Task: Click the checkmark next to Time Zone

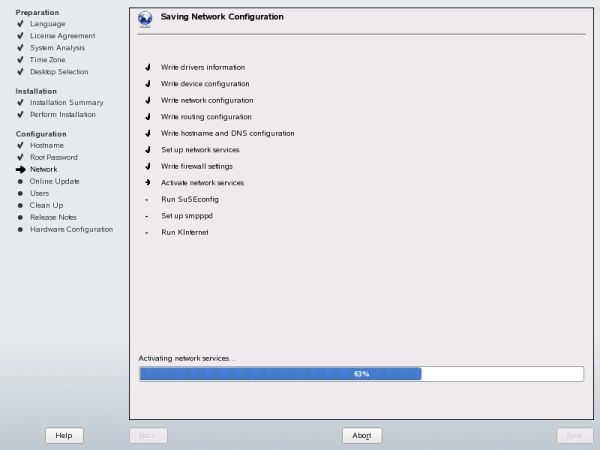Action: pyautogui.click(x=20, y=60)
